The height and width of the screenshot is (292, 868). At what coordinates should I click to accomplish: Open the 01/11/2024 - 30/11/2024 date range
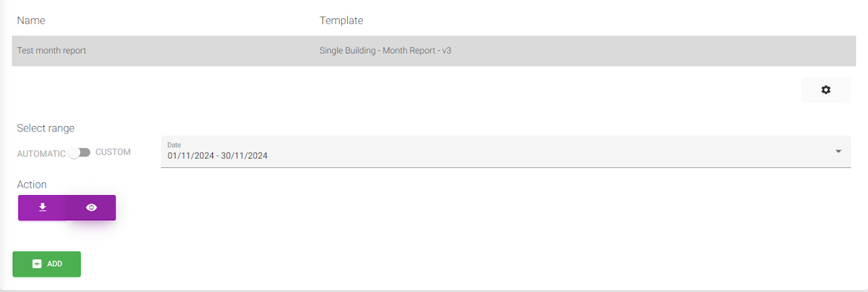pyautogui.click(x=218, y=156)
